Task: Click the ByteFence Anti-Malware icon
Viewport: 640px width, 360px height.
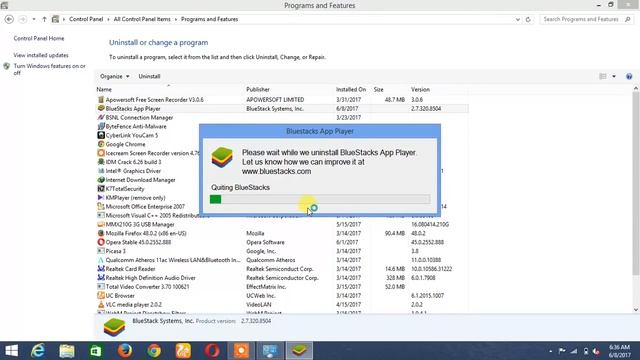Action: click(101, 127)
